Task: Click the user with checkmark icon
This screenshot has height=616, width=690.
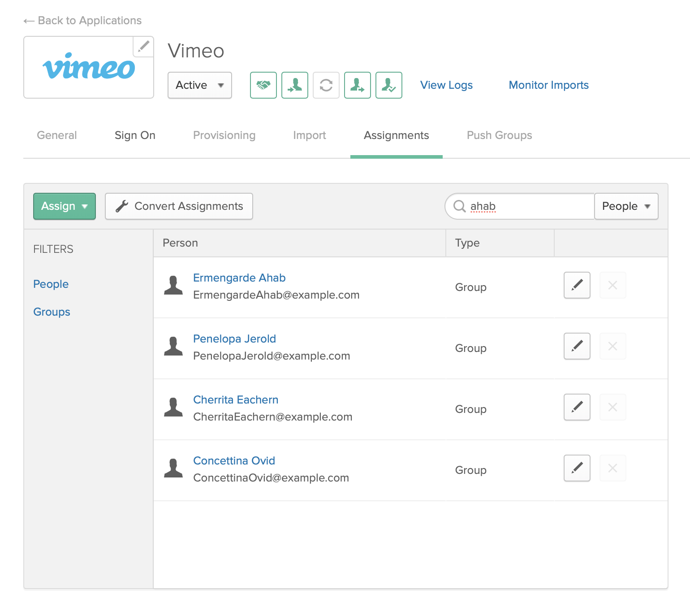Action: click(388, 85)
